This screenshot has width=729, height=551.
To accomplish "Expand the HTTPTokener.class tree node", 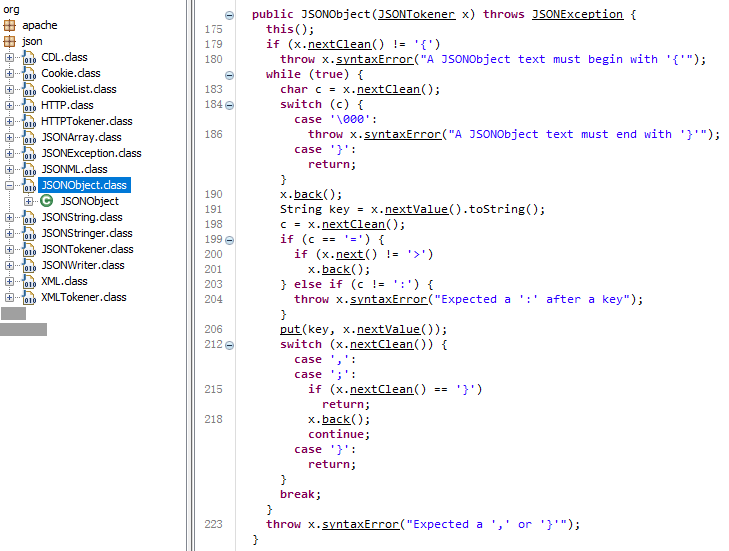I will [x=9, y=121].
